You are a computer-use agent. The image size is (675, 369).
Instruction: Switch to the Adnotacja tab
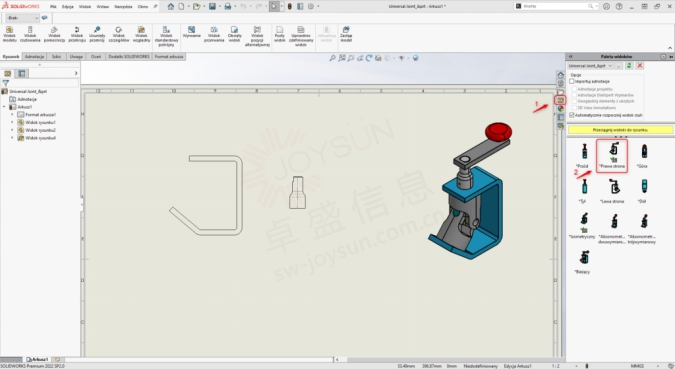[34, 56]
